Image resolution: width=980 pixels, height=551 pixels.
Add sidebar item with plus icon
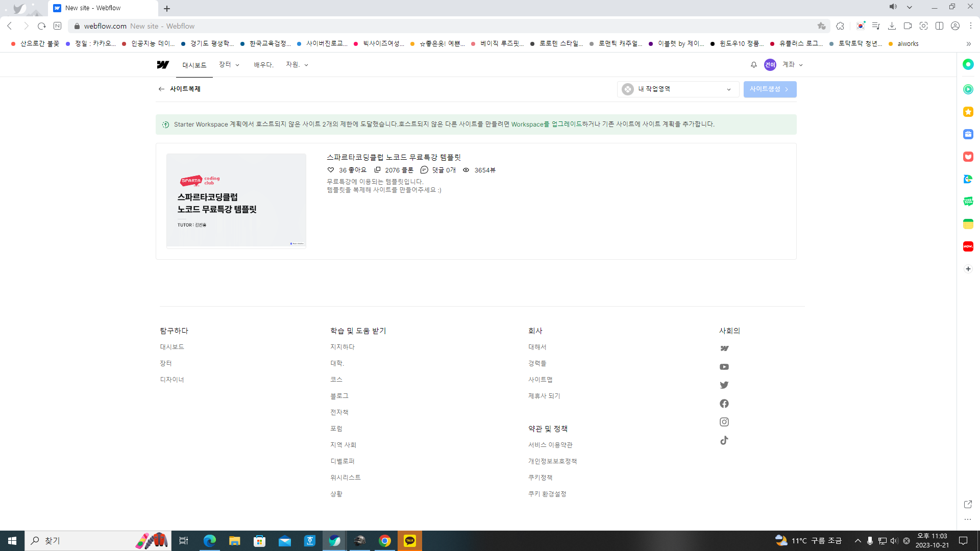(968, 269)
